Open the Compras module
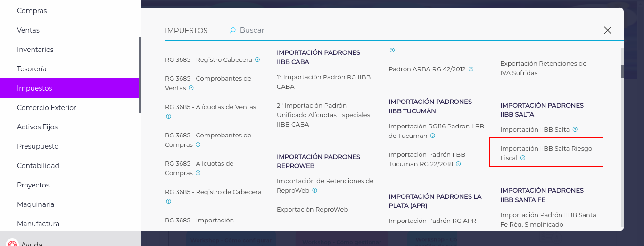The width and height of the screenshot is (644, 246). click(69, 11)
